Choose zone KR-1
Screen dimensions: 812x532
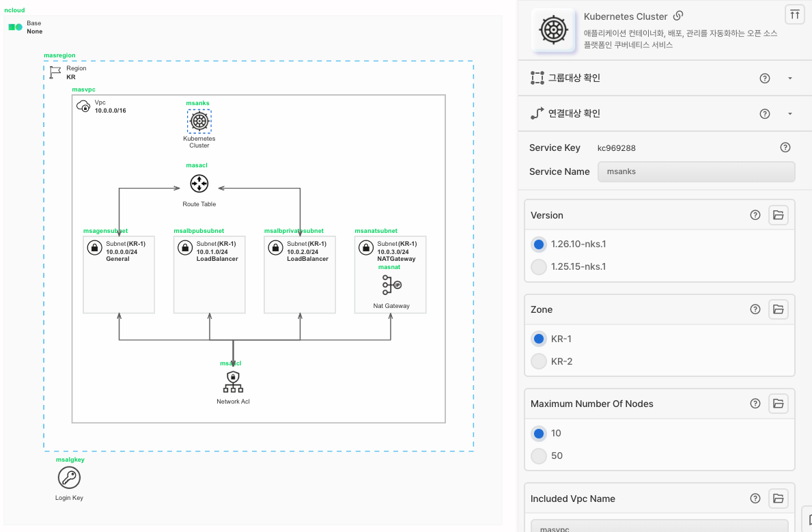pos(539,339)
